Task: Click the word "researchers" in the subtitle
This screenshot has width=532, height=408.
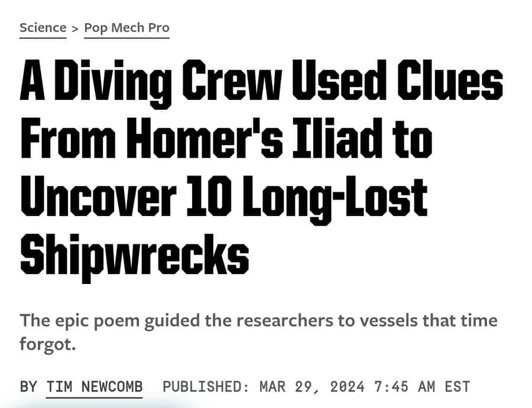Action: (x=285, y=321)
